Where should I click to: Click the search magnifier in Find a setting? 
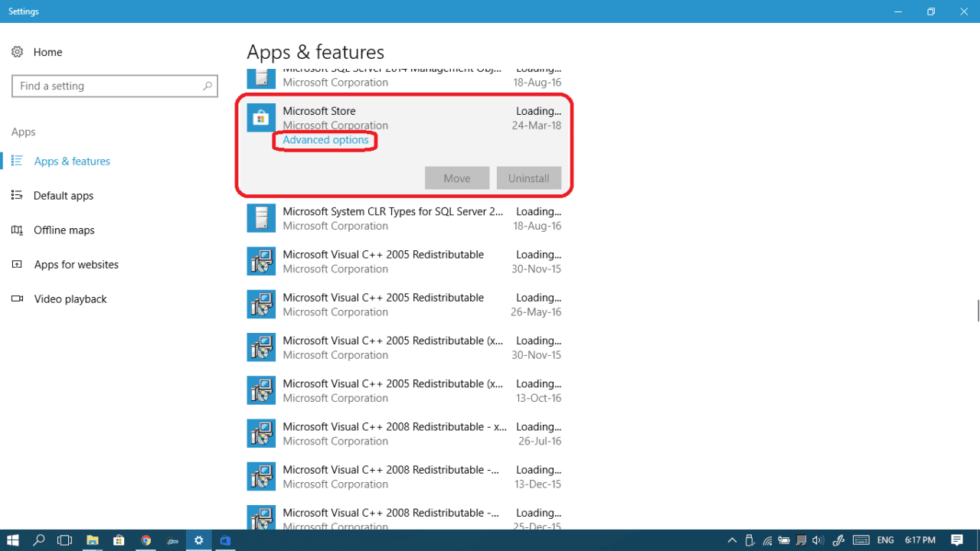[x=207, y=86]
